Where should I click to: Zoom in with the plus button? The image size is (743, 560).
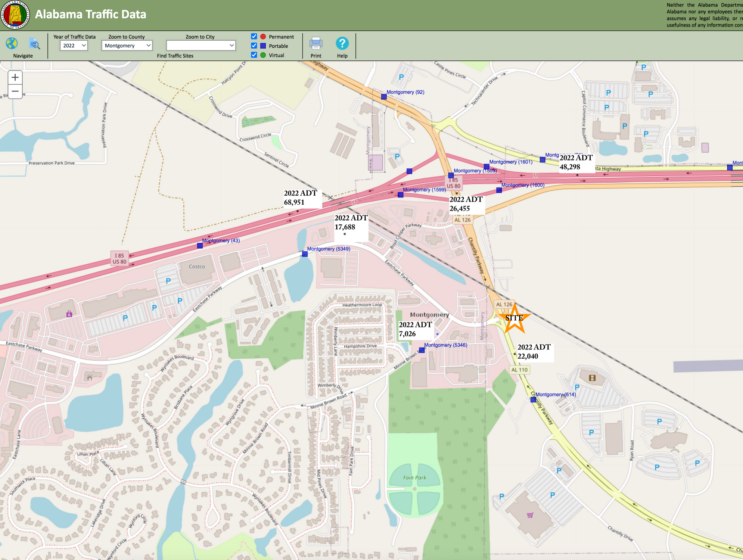15,78
